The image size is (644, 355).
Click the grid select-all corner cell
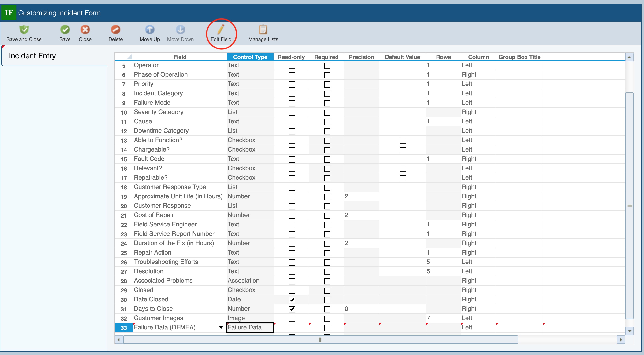(x=124, y=57)
